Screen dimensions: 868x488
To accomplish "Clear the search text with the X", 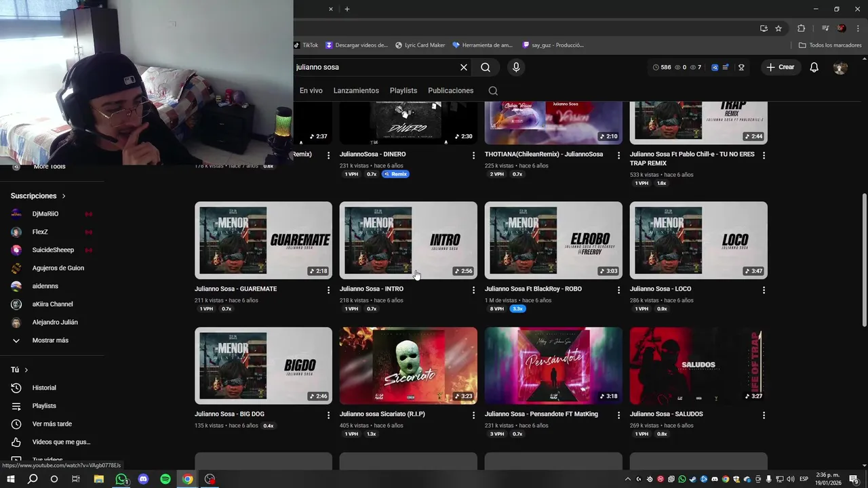I will tap(464, 67).
